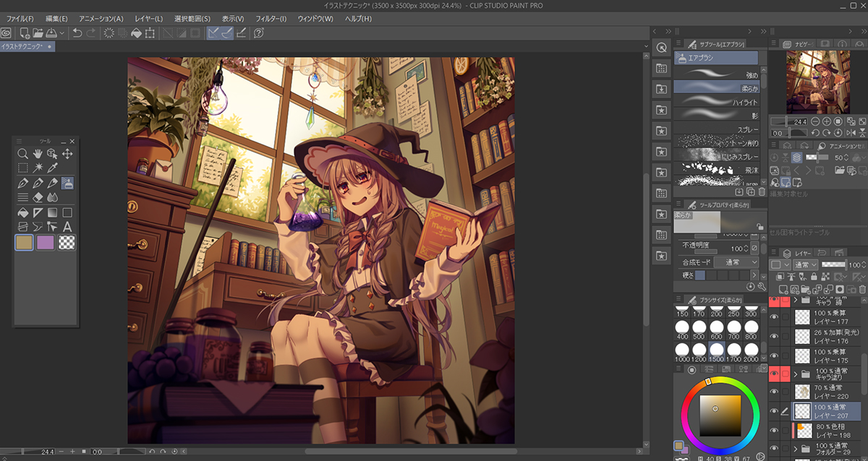The height and width of the screenshot is (461, 868).
Task: Select the Hand move tool
Action: (x=38, y=154)
